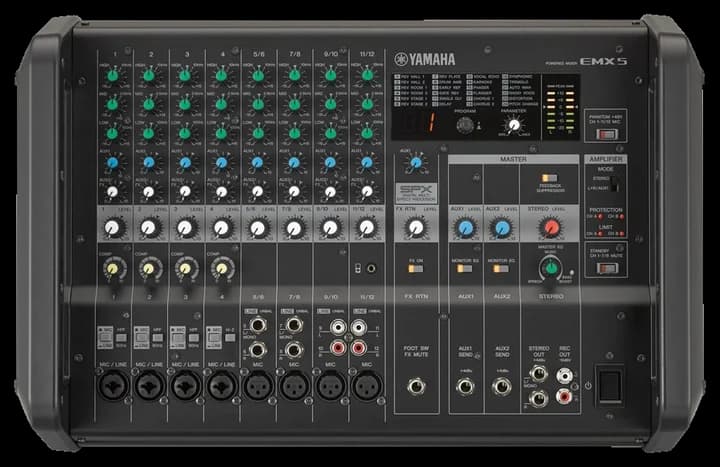Click the EMX5 model name
The image size is (720, 467).
click(603, 61)
